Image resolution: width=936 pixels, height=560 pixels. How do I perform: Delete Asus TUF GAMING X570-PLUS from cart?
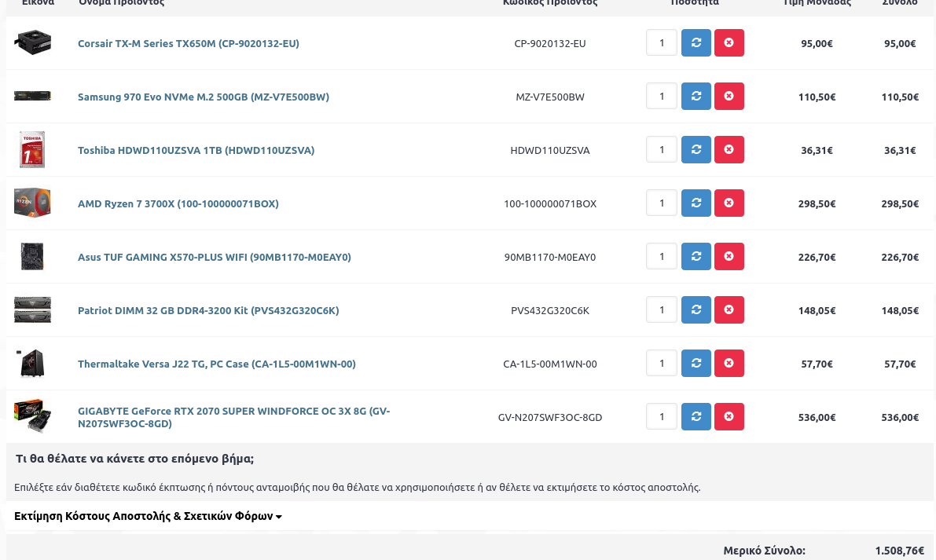point(729,257)
